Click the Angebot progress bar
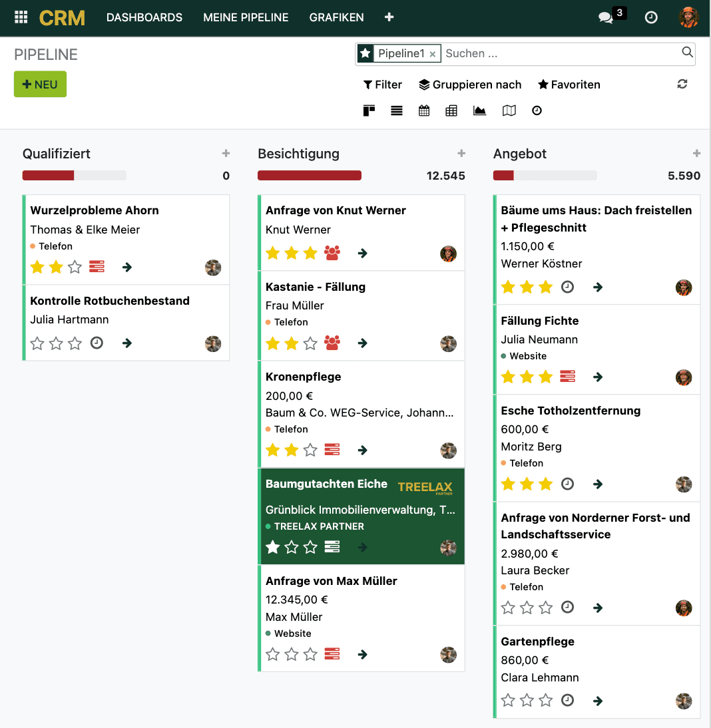 pyautogui.click(x=545, y=176)
